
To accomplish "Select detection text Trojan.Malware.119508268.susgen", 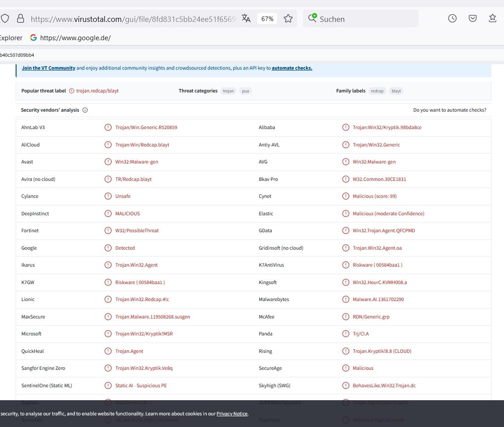I will click(x=153, y=317).
